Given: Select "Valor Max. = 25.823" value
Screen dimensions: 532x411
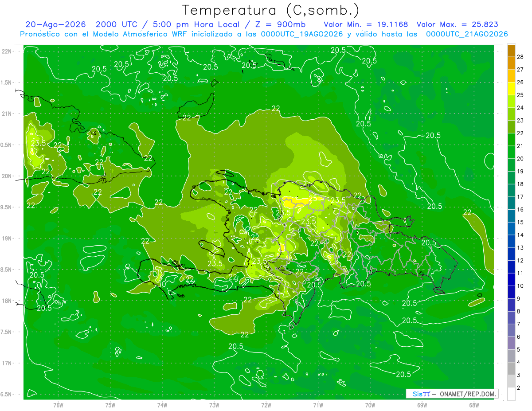Looking at the screenshot, I should coord(457,24).
